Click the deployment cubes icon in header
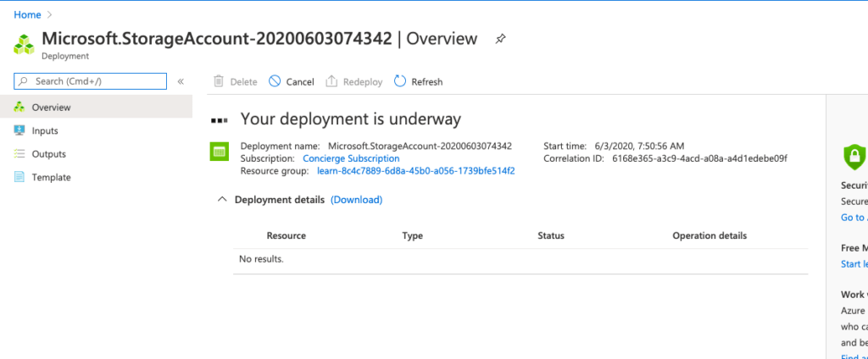This screenshot has width=868, height=359. point(25,43)
